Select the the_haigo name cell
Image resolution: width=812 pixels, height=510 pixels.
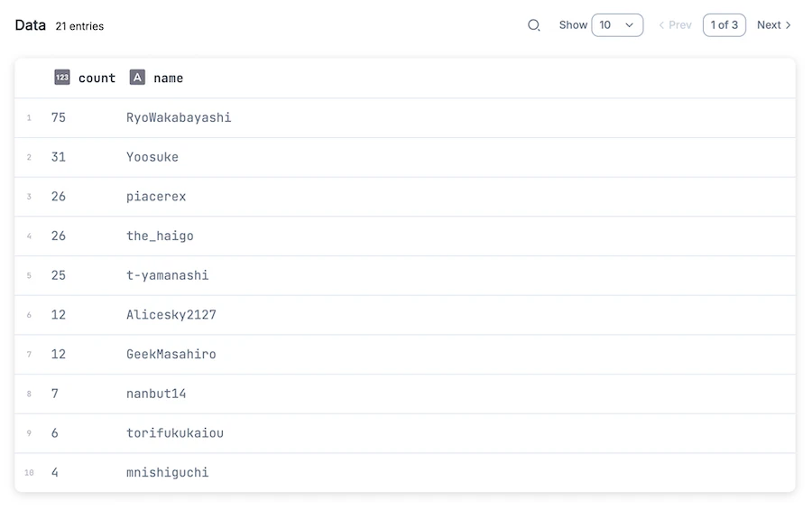click(160, 236)
